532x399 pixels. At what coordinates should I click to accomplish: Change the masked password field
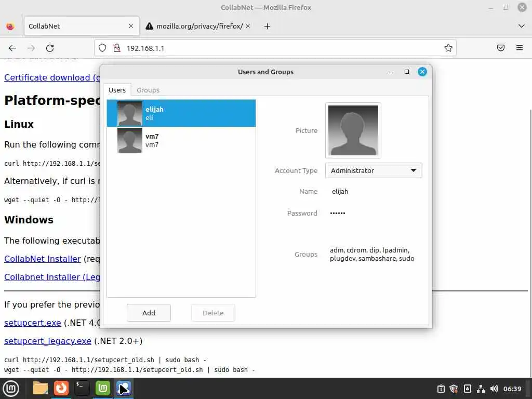pyautogui.click(x=338, y=213)
